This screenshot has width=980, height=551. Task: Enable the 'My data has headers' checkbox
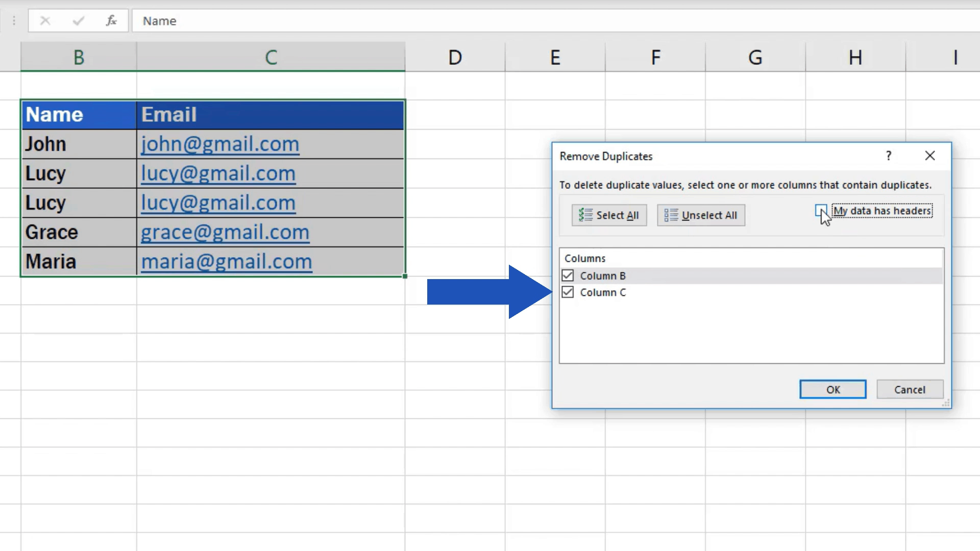click(821, 210)
